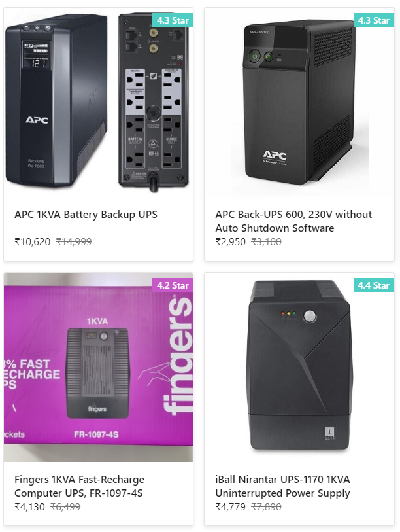Select the APC Back-UPS 600 product title
The height and width of the screenshot is (532, 400).
pos(293,221)
